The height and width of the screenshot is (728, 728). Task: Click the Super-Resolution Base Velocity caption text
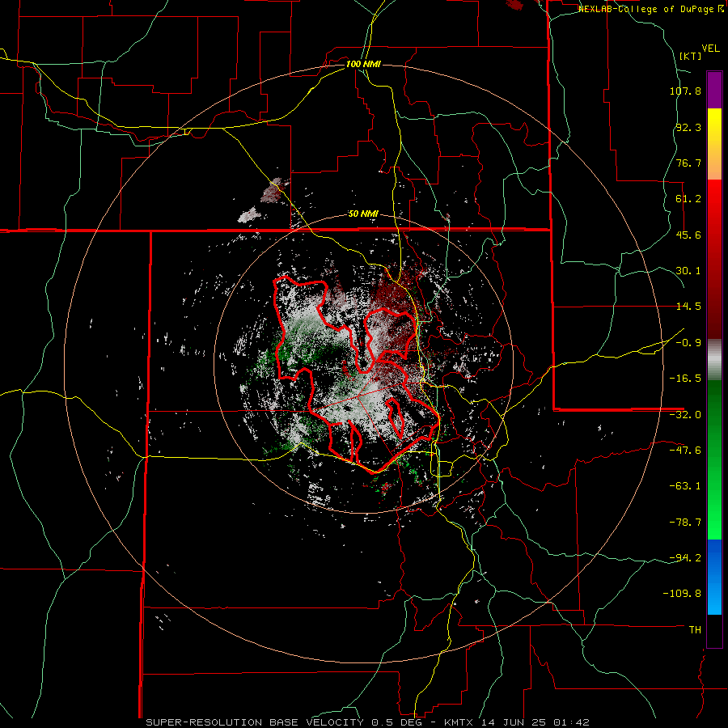pyautogui.click(x=368, y=722)
